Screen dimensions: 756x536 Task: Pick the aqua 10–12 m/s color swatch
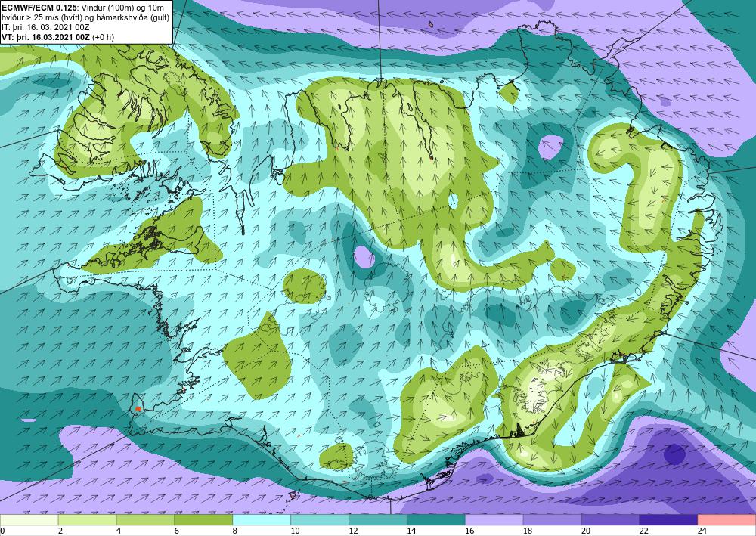click(x=320, y=520)
